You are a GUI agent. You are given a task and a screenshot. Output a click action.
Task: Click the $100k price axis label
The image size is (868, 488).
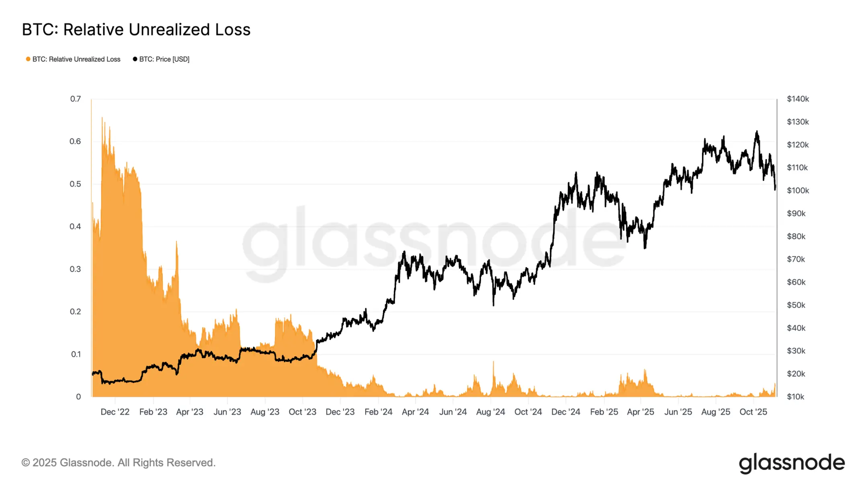(x=798, y=190)
